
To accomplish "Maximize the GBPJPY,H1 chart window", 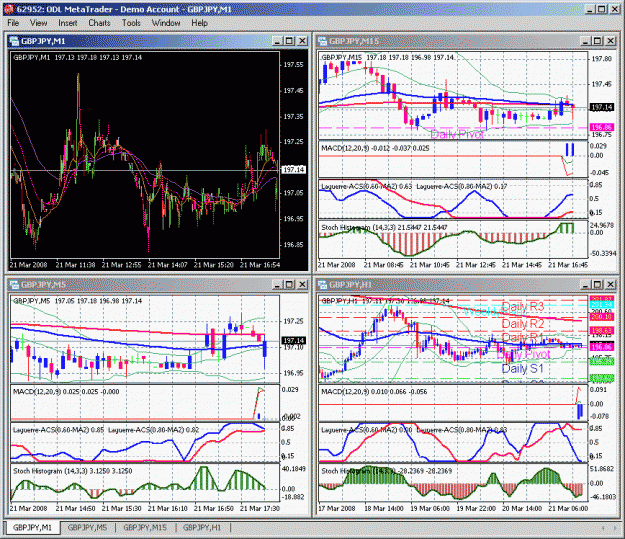I will 597,284.
